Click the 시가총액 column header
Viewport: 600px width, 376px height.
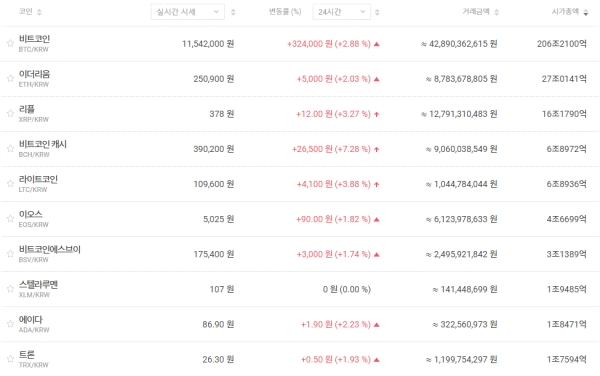565,11
